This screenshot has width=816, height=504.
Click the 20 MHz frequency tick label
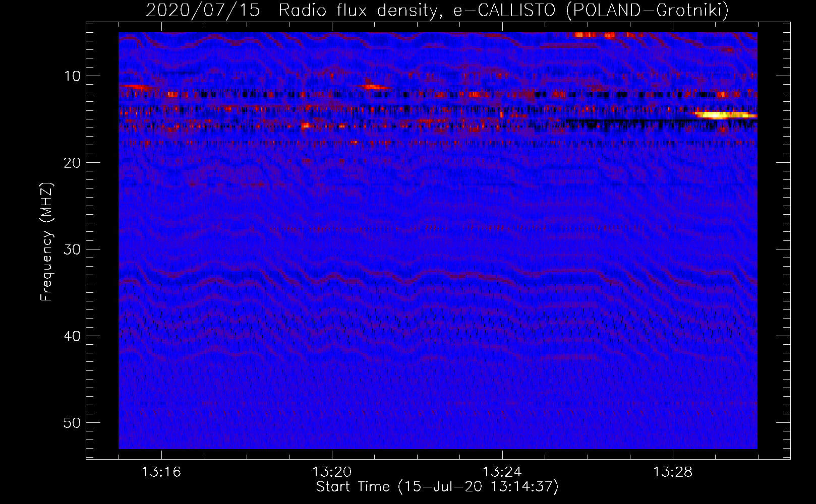(x=72, y=163)
